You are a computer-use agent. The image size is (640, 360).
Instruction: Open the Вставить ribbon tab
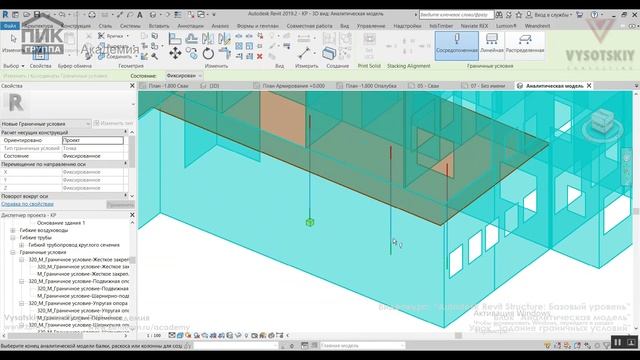(x=159, y=26)
